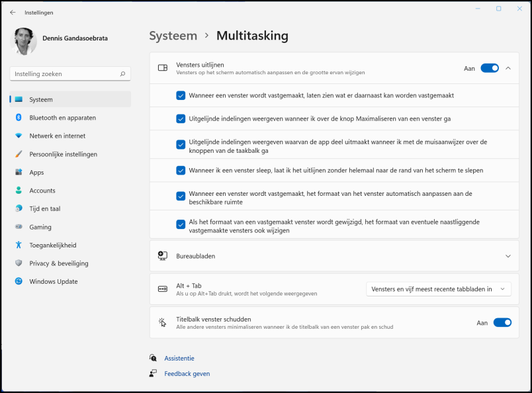
Task: Click the Dennis Gandasoebrata account name
Action: (75, 38)
